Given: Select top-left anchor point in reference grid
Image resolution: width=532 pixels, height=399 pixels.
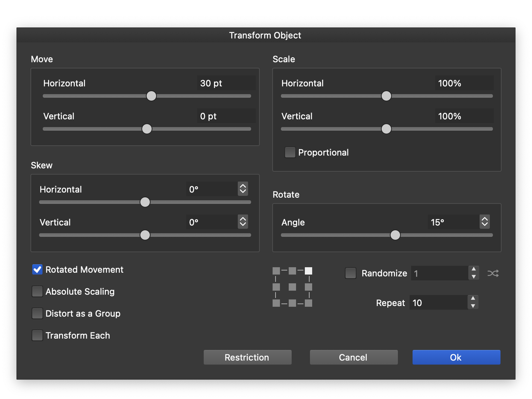Looking at the screenshot, I should coord(276,271).
